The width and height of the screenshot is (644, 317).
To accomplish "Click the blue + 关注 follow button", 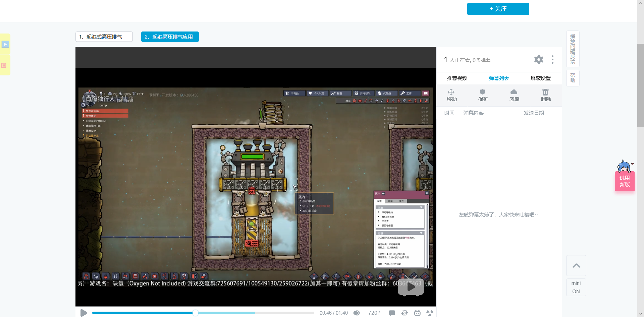I will click(498, 9).
